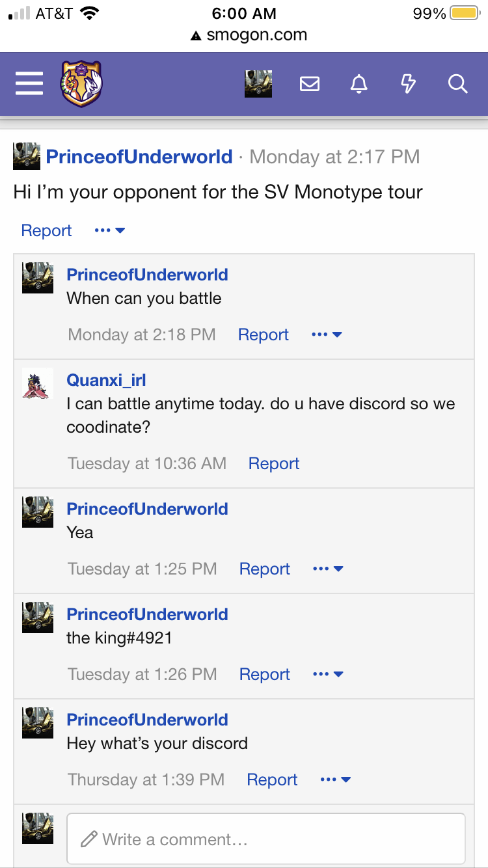Click the Smogon shield logo
This screenshot has height=868, width=488.
(x=81, y=83)
